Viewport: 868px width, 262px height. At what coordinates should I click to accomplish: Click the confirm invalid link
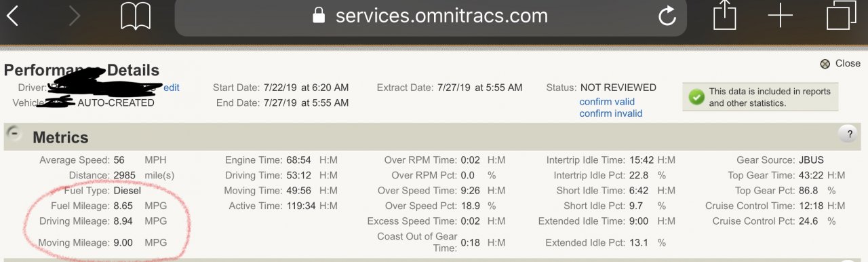click(610, 114)
